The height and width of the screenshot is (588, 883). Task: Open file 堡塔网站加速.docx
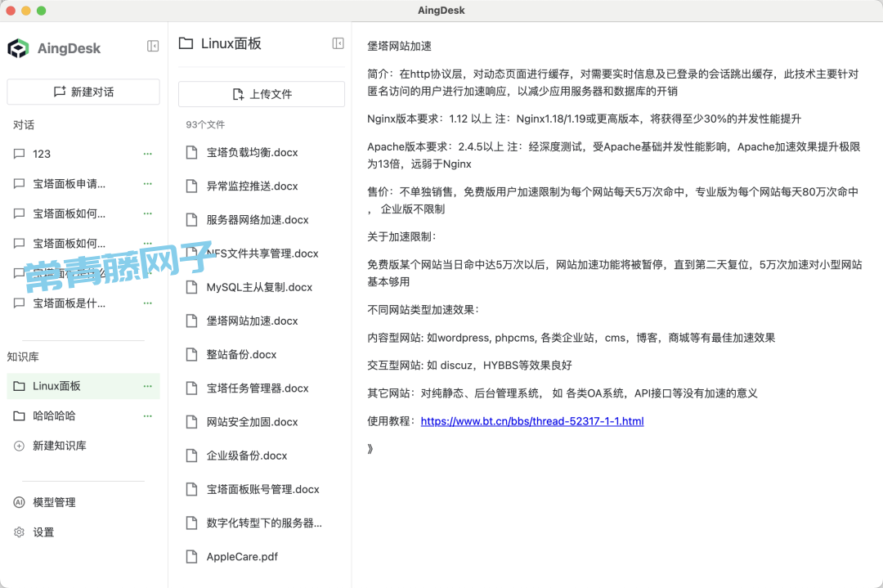click(x=262, y=321)
